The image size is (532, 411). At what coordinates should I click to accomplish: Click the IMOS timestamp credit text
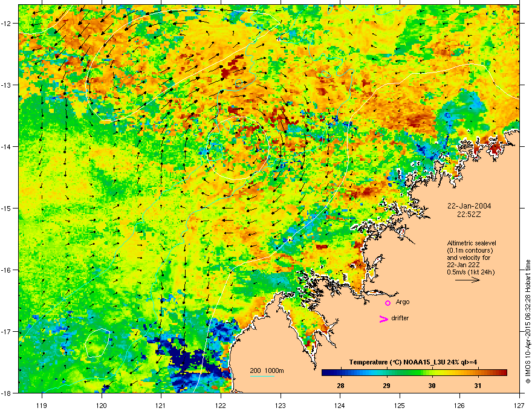click(x=528, y=322)
